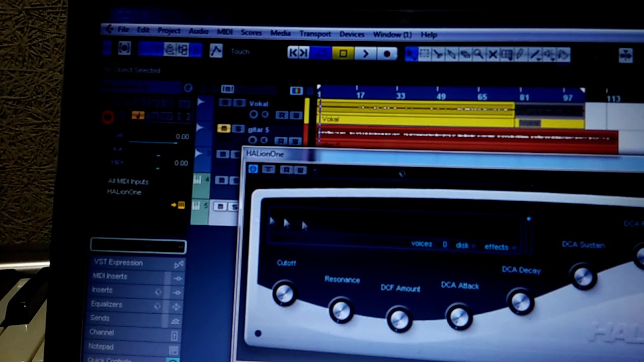Toggle the Show Track Colors icon

click(x=296, y=90)
